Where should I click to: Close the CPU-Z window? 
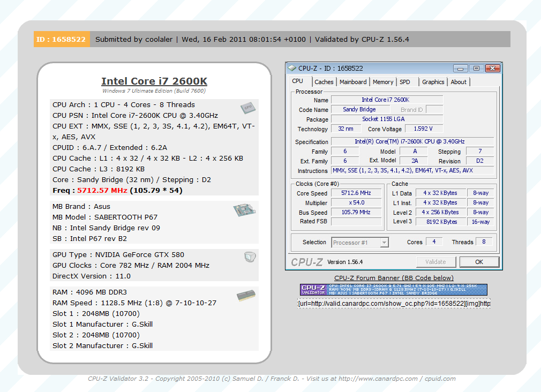point(493,69)
